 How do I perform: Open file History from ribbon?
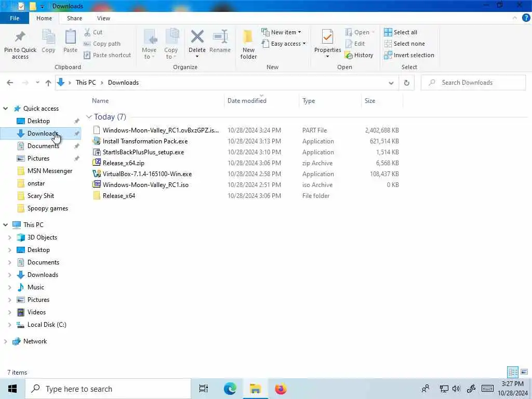[358, 55]
